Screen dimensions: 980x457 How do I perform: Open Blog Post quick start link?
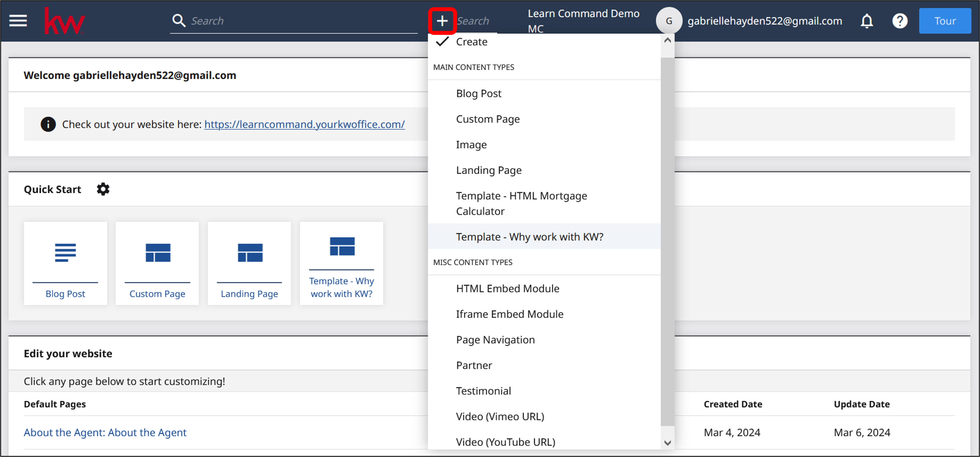[65, 294]
